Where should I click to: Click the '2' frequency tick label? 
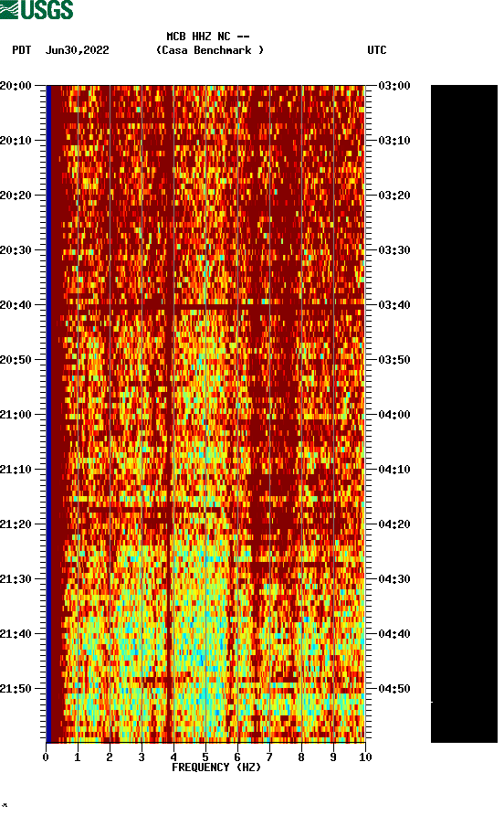tap(110, 757)
